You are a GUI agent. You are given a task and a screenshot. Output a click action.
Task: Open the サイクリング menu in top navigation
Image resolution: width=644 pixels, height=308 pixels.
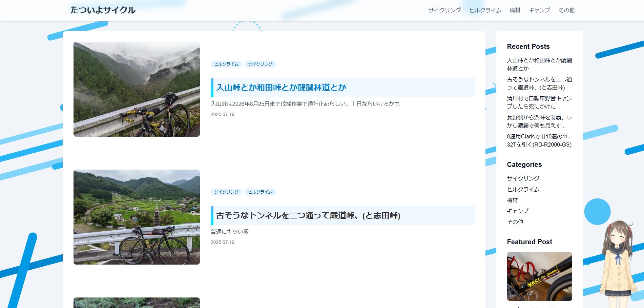(444, 10)
